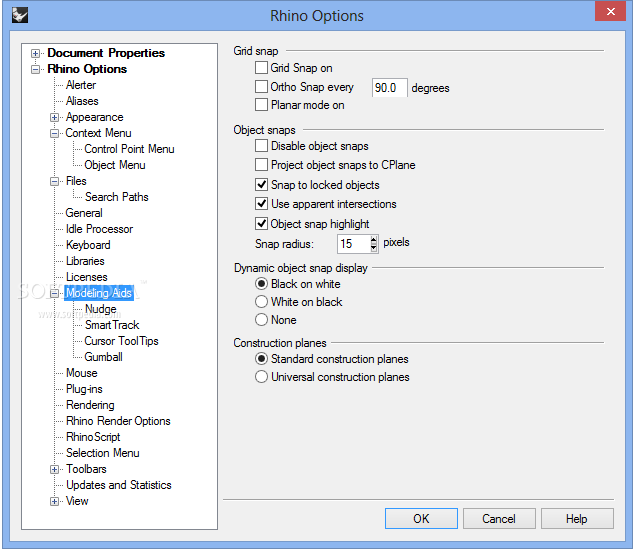Open Help for this page
Screen dimensions: 633x549
coord(577,518)
